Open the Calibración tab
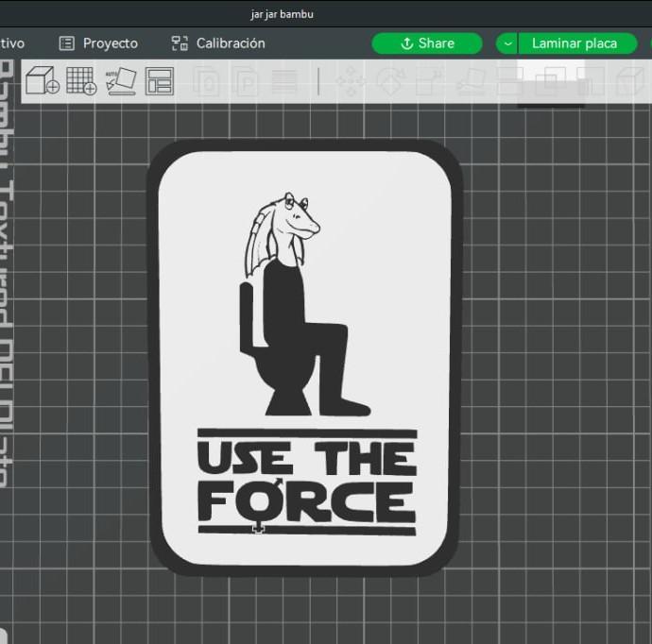The height and width of the screenshot is (644, 652). tap(218, 43)
